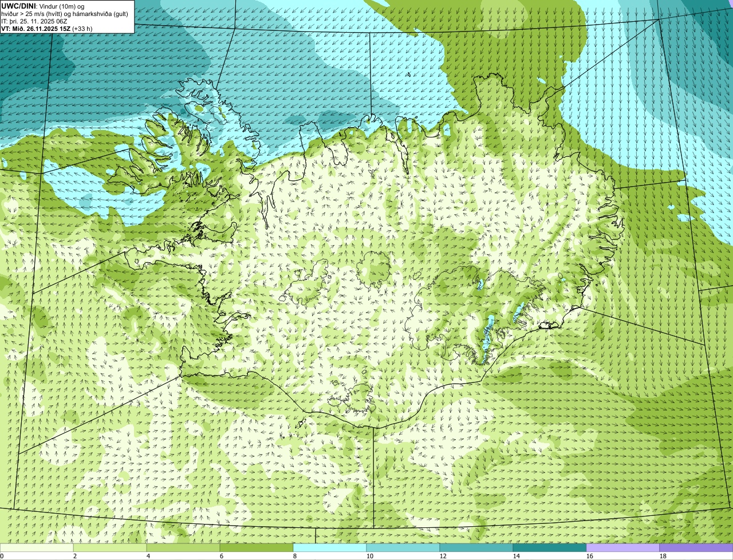Click the 0–2 m/s pale yellow legend swatch

(x=37, y=547)
